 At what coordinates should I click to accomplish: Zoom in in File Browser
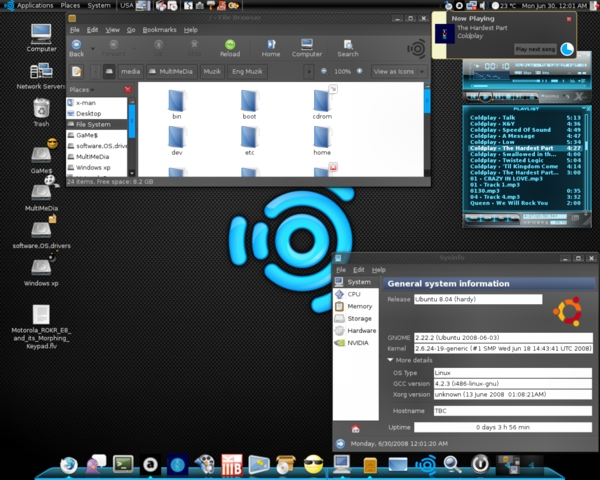tap(360, 71)
